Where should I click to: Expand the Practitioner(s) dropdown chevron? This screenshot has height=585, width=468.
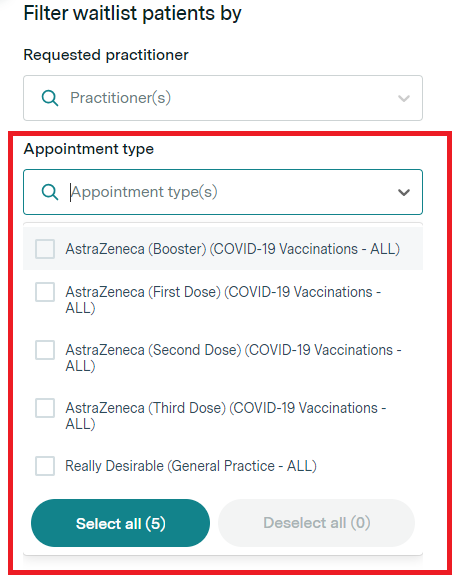(404, 98)
